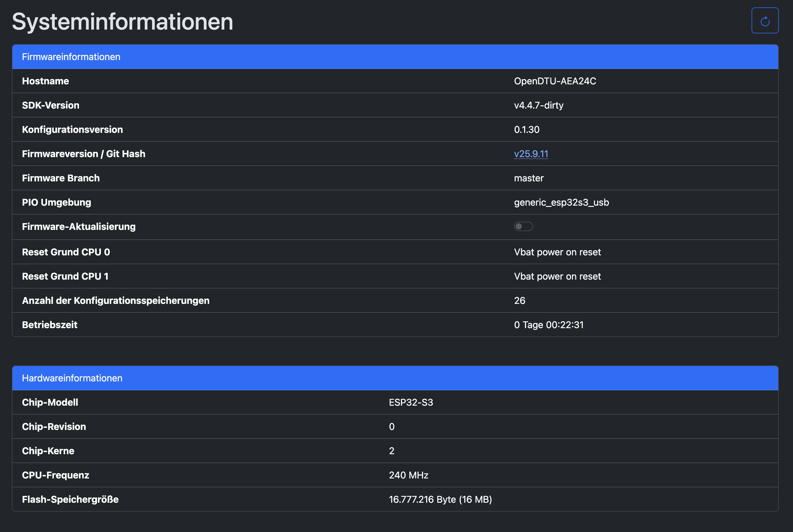Click the Chip-Modell value ESP32-S3
Viewport: 793px width, 532px height.
411,402
